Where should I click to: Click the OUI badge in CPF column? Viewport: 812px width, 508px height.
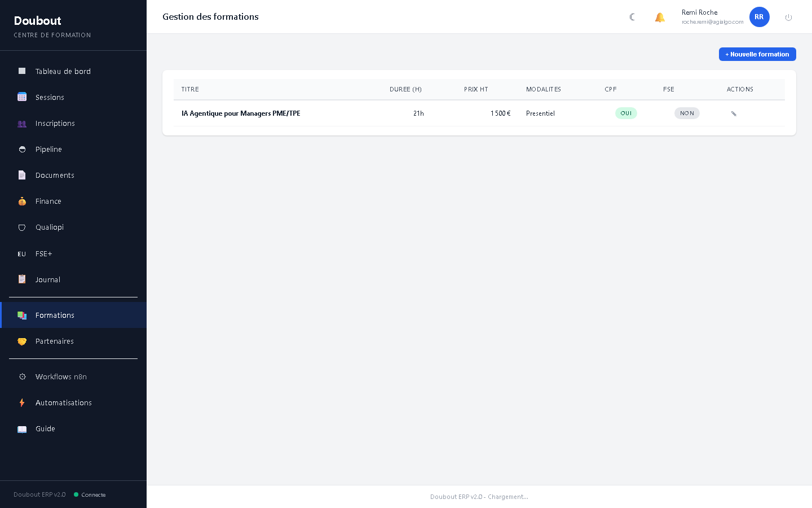pyautogui.click(x=626, y=113)
